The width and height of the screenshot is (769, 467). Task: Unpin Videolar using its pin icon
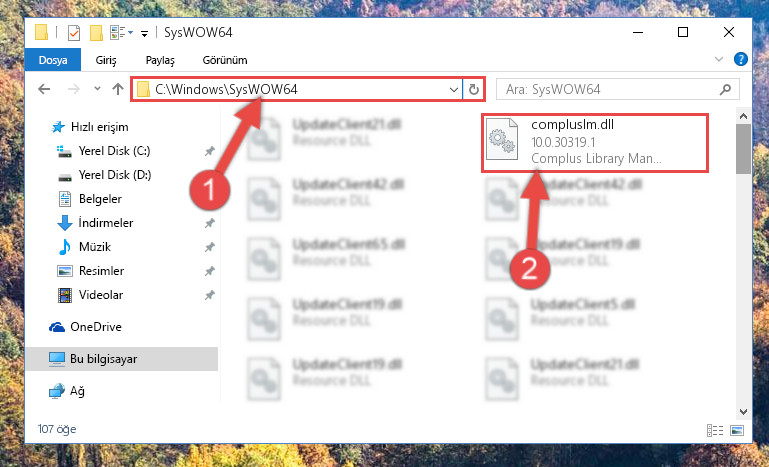209,295
